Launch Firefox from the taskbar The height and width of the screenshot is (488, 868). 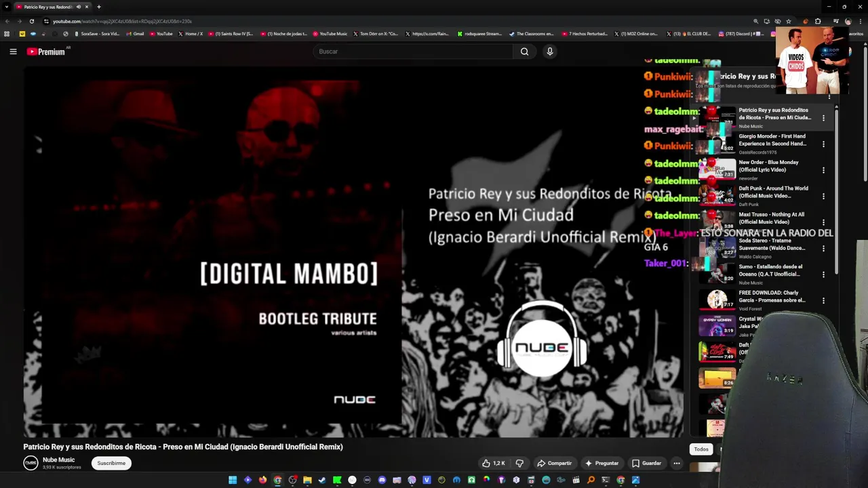tap(263, 480)
